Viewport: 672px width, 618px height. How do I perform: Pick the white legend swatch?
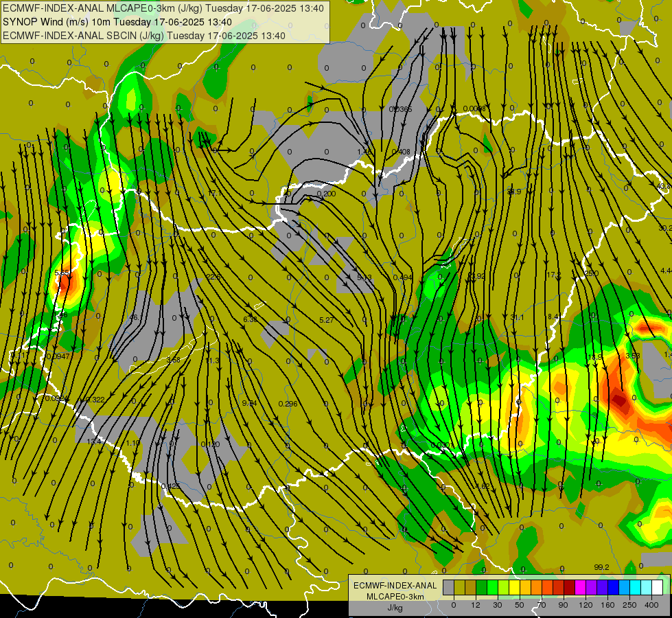658,587
